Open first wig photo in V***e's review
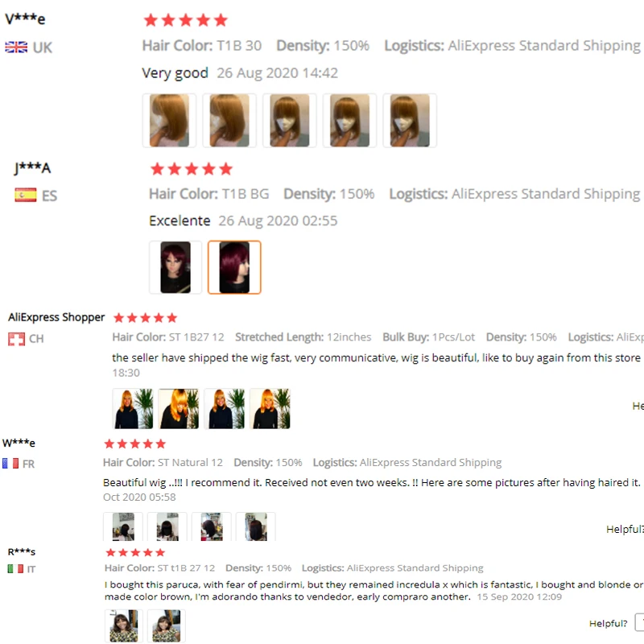 169,120
